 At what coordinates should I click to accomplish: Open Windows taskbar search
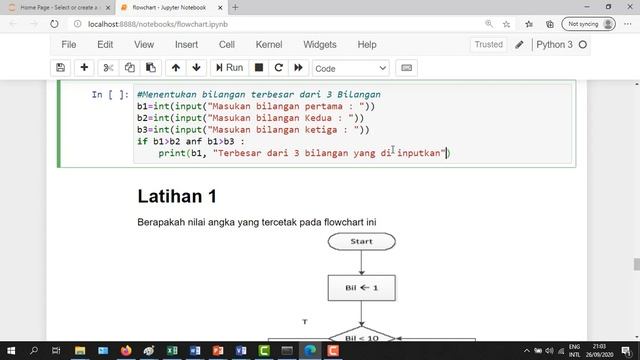pos(34,351)
